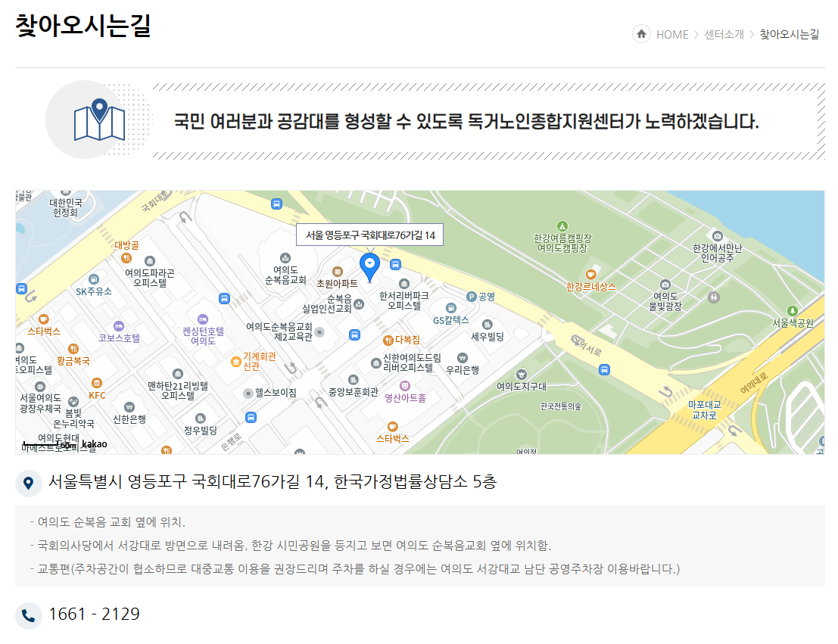Click the phone icon beside 1661-2129
Image resolution: width=838 pixels, height=644 pixels.
point(29,615)
